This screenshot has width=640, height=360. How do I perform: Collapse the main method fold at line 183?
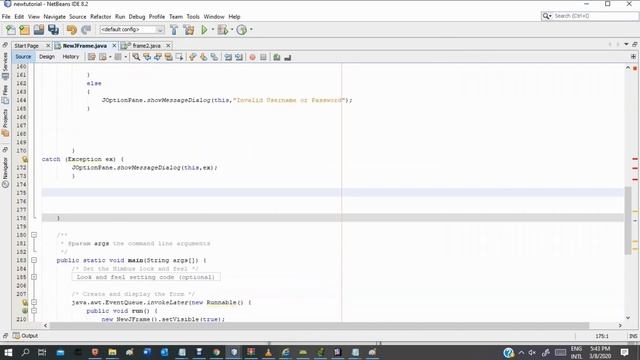point(34,260)
